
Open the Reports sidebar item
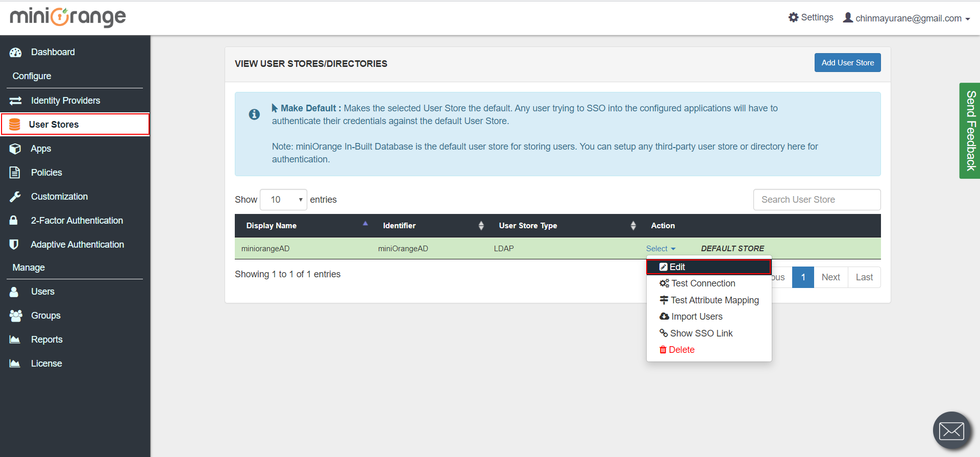pyautogui.click(x=75, y=340)
